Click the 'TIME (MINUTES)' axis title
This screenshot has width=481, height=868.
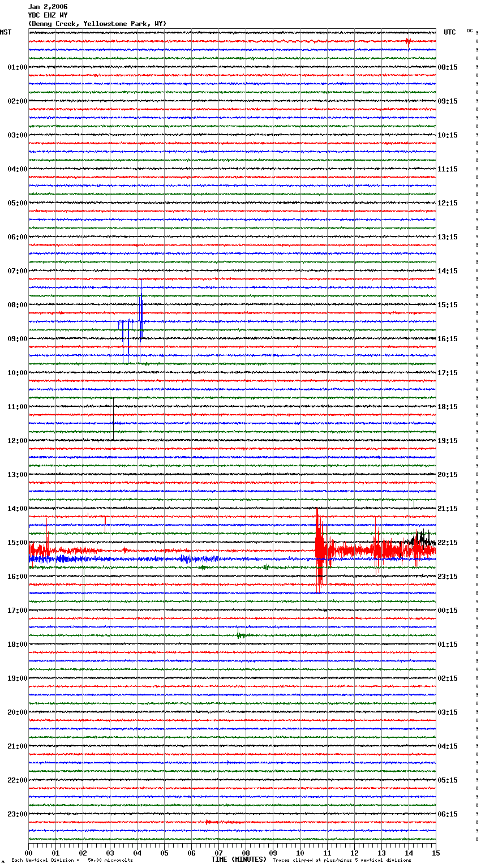(x=239, y=860)
